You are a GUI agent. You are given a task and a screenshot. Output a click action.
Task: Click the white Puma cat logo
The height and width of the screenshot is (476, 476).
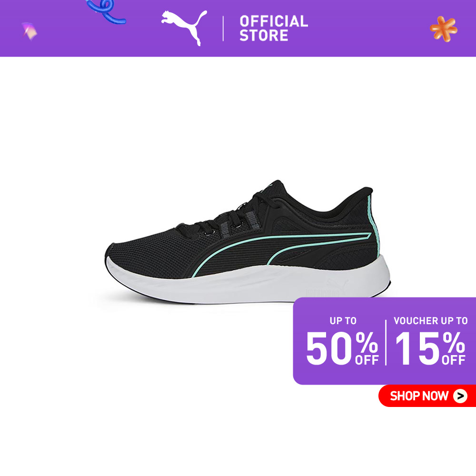(x=184, y=27)
